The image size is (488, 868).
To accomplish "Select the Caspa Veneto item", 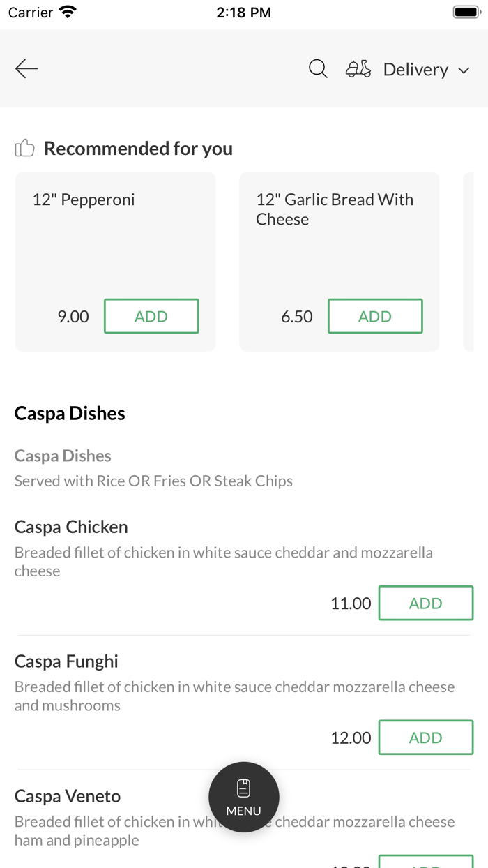I will click(x=67, y=795).
